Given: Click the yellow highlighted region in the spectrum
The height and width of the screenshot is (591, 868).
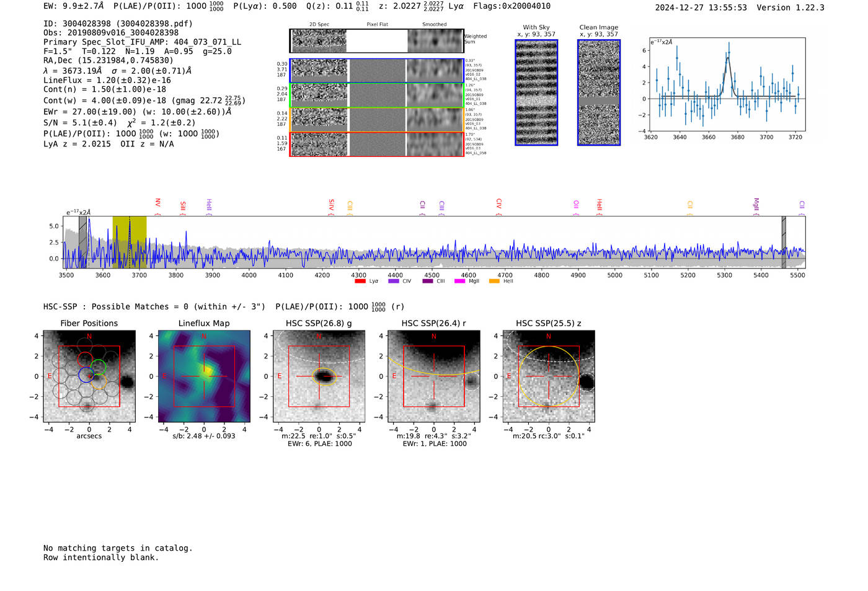Looking at the screenshot, I should click(x=130, y=242).
